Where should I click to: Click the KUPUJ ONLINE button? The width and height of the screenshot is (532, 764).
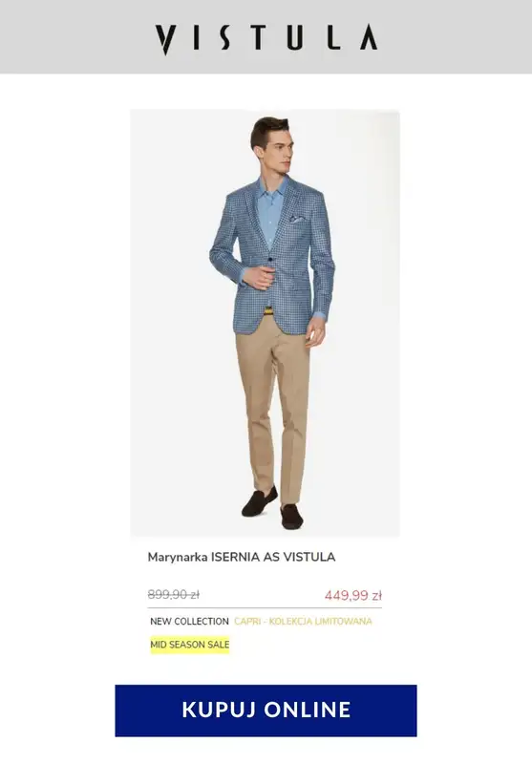coord(266,711)
